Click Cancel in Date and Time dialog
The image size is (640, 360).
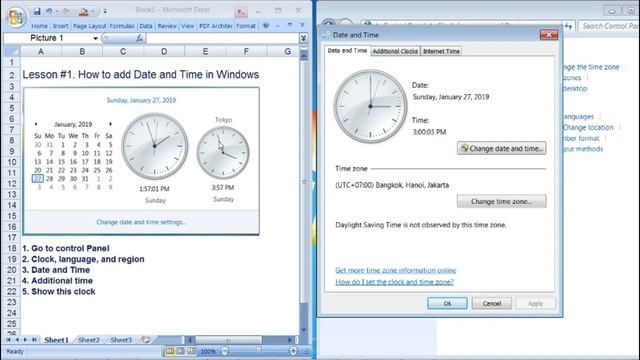pyautogui.click(x=492, y=303)
